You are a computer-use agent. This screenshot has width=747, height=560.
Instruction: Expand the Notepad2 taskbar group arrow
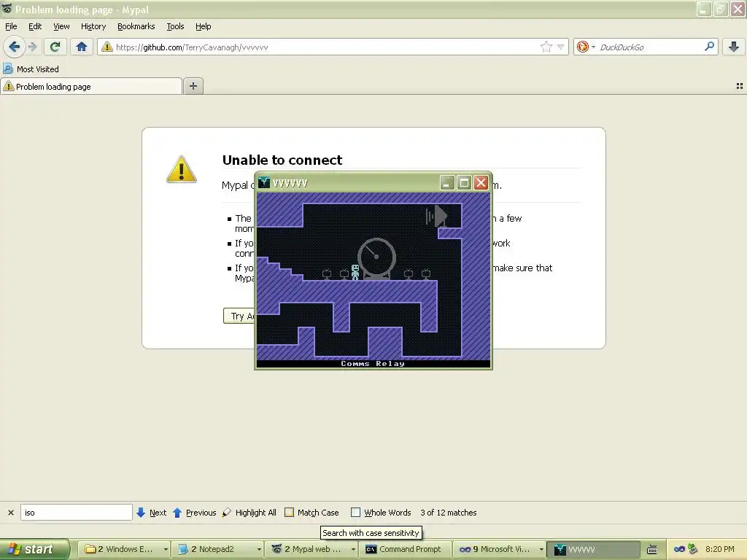[x=259, y=549]
